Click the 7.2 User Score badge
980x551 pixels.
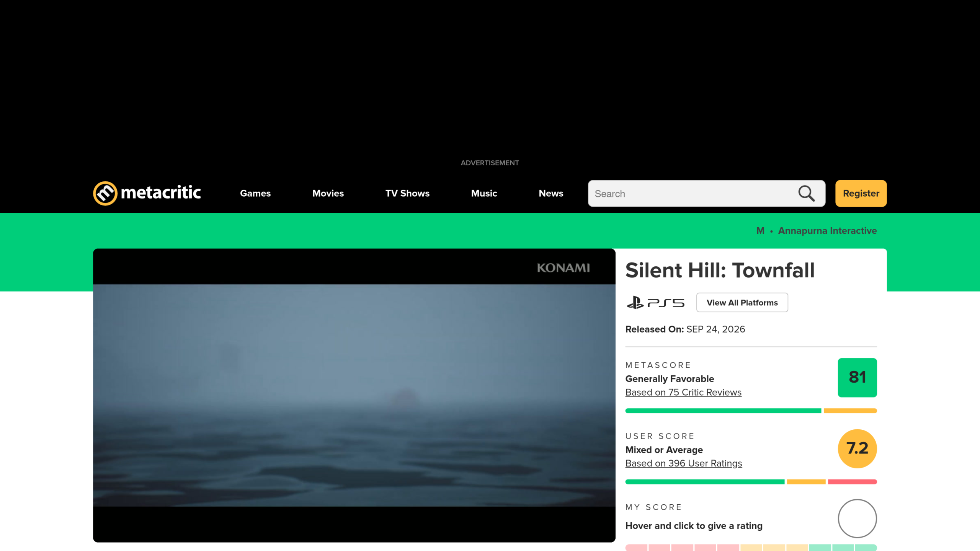click(857, 448)
